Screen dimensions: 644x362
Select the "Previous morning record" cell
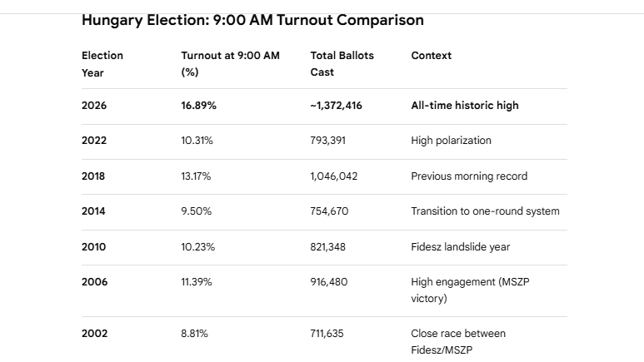469,176
